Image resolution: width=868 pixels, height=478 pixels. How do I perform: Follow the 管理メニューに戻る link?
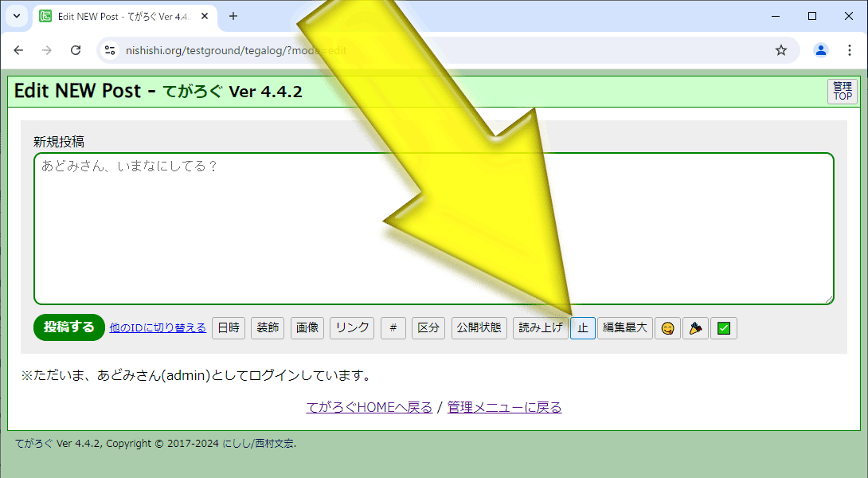click(x=504, y=408)
